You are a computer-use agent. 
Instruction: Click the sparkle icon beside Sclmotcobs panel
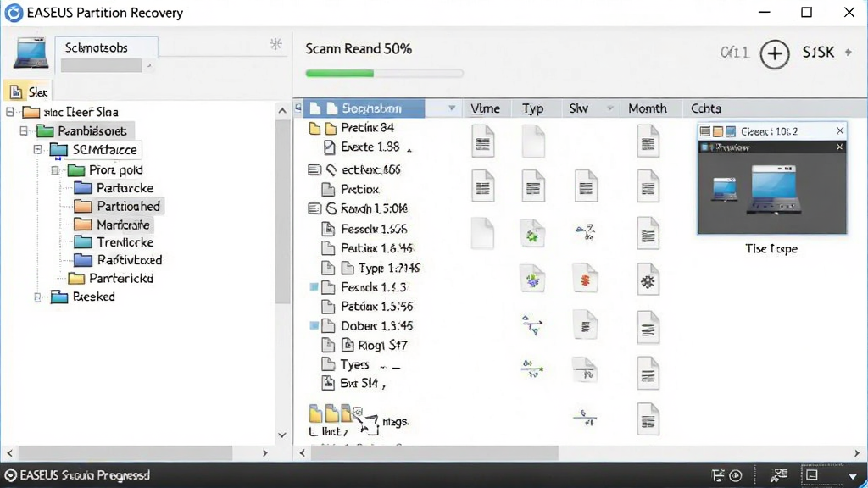point(275,44)
